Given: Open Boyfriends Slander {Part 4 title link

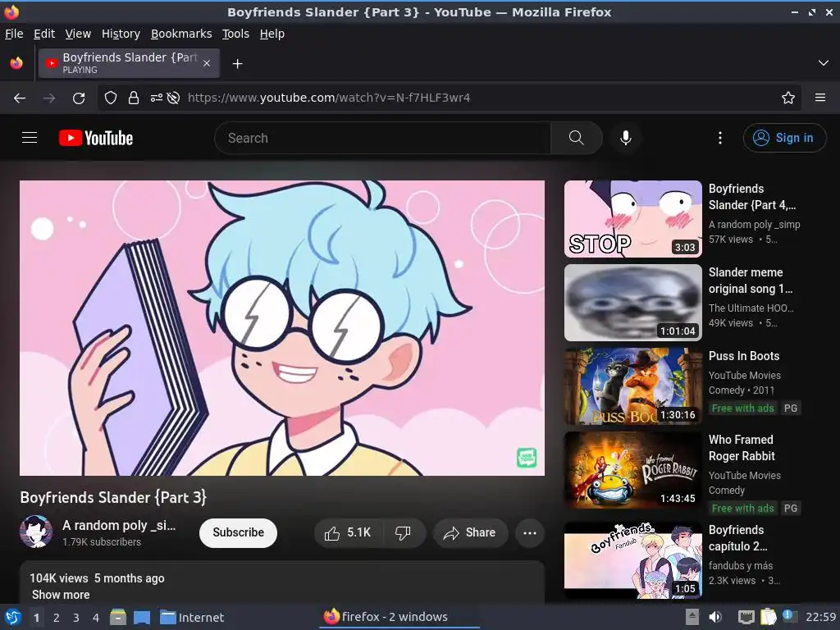Looking at the screenshot, I should (x=751, y=197).
